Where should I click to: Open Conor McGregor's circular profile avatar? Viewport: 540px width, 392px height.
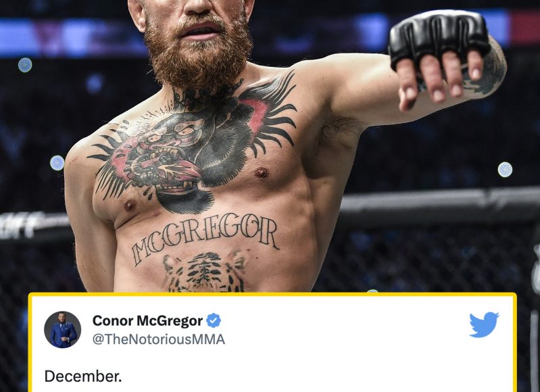pos(63,330)
